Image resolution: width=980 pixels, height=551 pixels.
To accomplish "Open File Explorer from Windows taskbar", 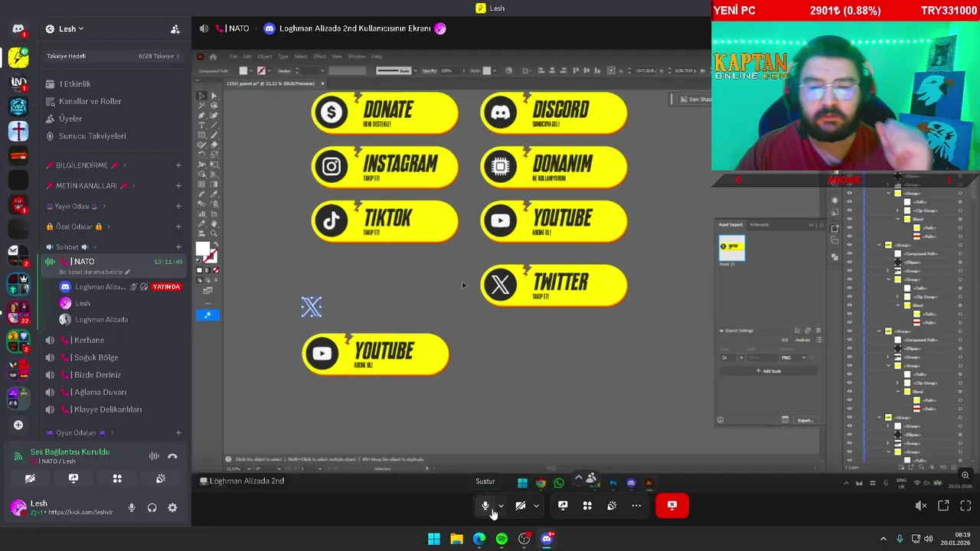I will point(456,539).
